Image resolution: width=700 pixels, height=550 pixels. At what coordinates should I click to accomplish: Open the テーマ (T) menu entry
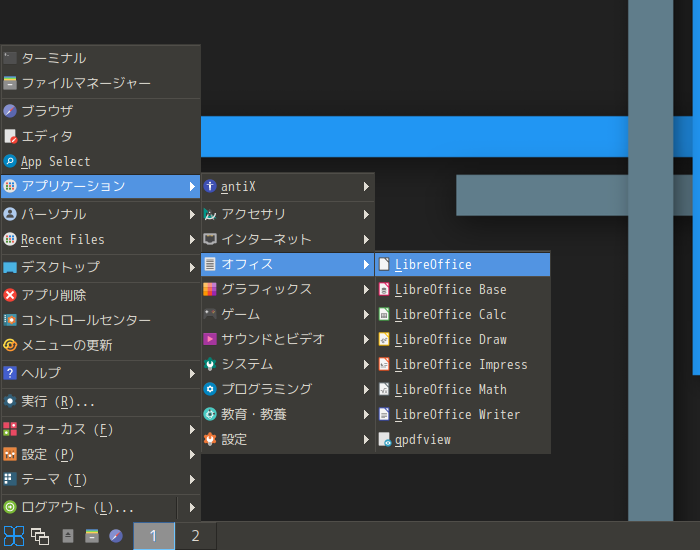(100, 479)
